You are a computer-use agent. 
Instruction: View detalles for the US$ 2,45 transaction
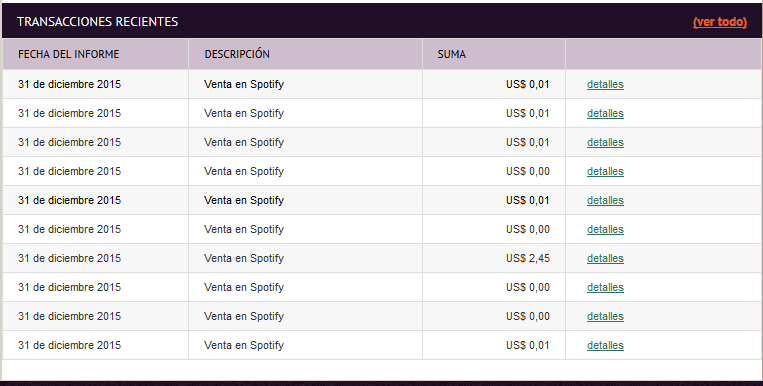[605, 258]
